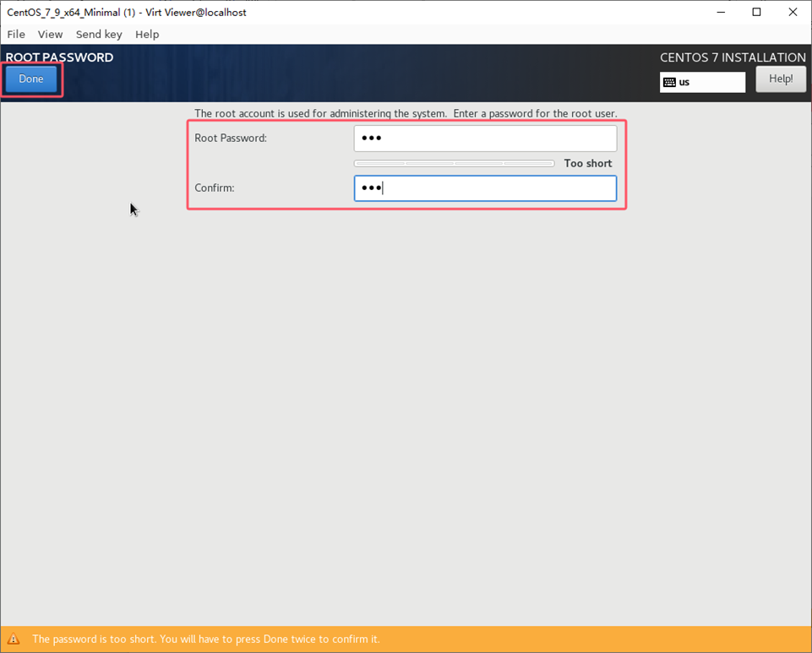Click the password strength bar
Viewport: 812px width, 653px height.
pyautogui.click(x=454, y=163)
